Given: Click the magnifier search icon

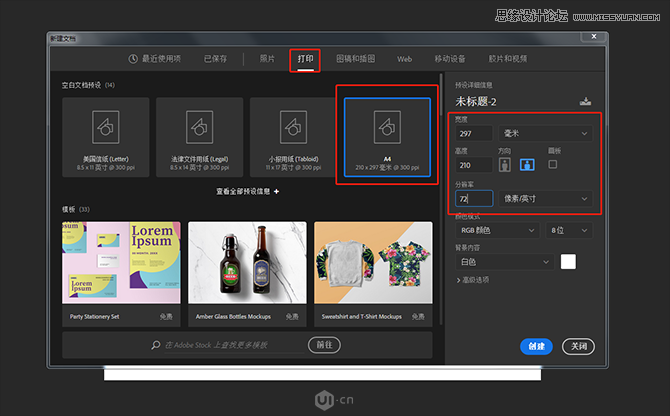Looking at the screenshot, I should coord(156,345).
